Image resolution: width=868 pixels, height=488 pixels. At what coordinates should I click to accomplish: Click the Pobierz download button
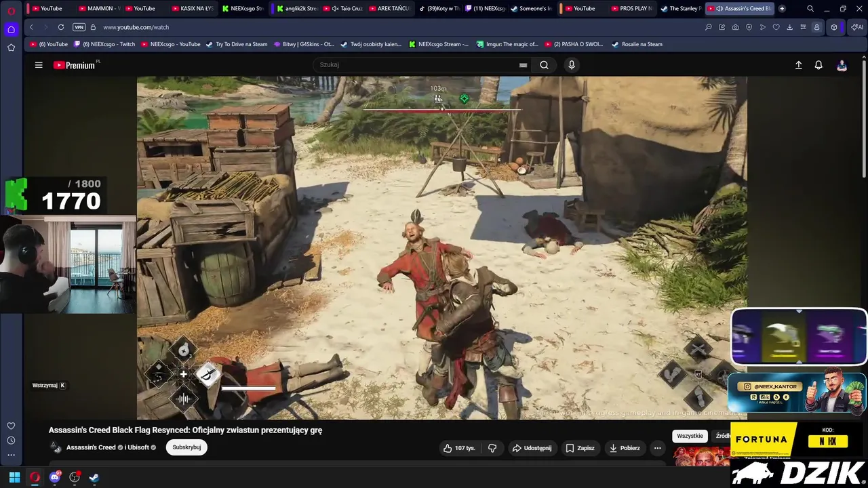point(625,448)
